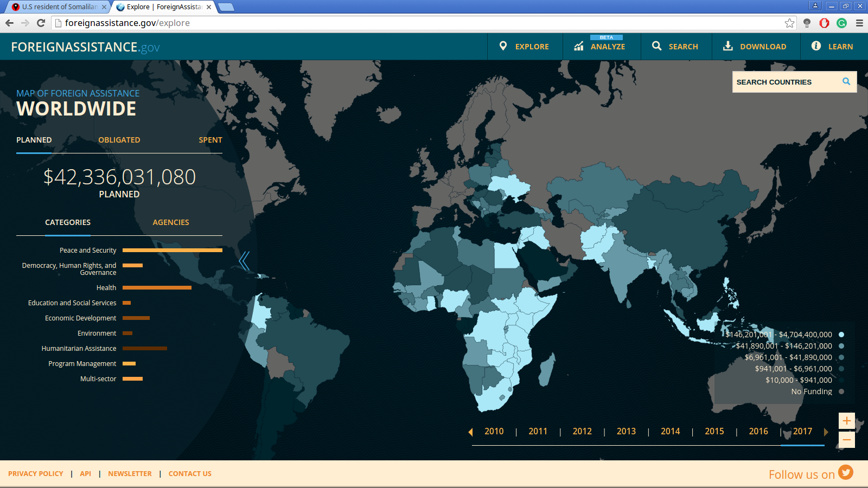Switch to the Planned tab
Viewport: 868px width, 488px height.
click(34, 140)
